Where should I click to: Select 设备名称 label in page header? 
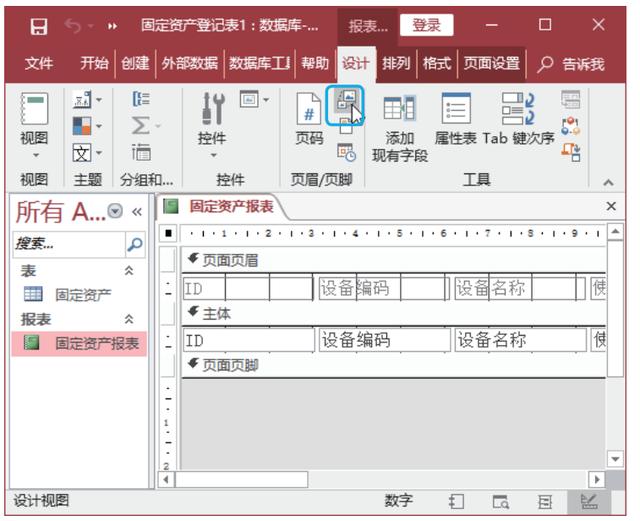coord(520,289)
